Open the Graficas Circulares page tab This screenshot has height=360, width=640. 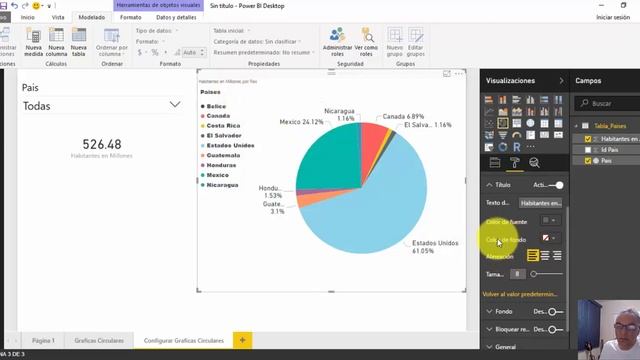[x=99, y=340]
